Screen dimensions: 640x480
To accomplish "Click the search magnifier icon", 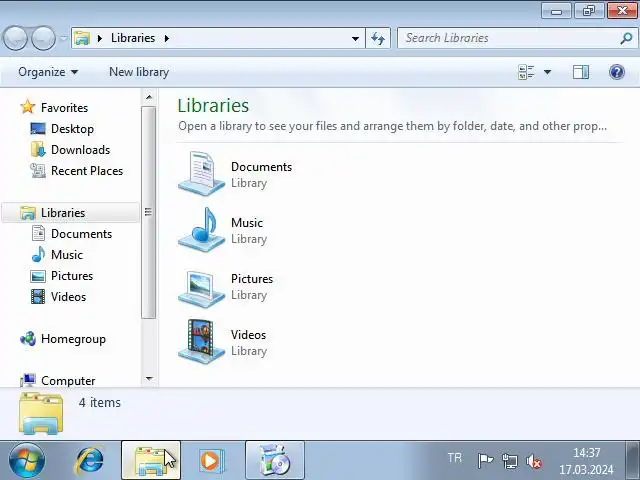I will tap(626, 38).
